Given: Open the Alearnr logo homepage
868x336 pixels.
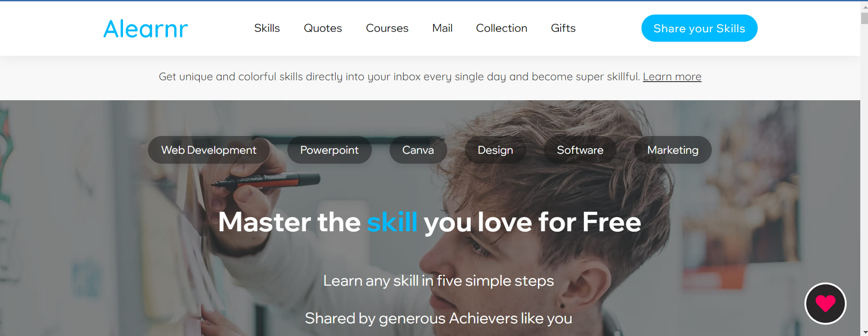Looking at the screenshot, I should click(x=145, y=29).
